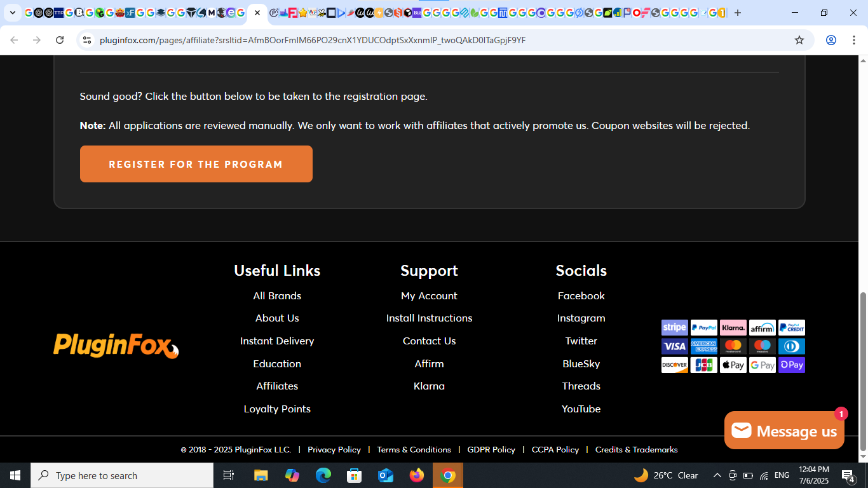The width and height of the screenshot is (868, 488).
Task: Open the My Account link
Action: click(429, 296)
